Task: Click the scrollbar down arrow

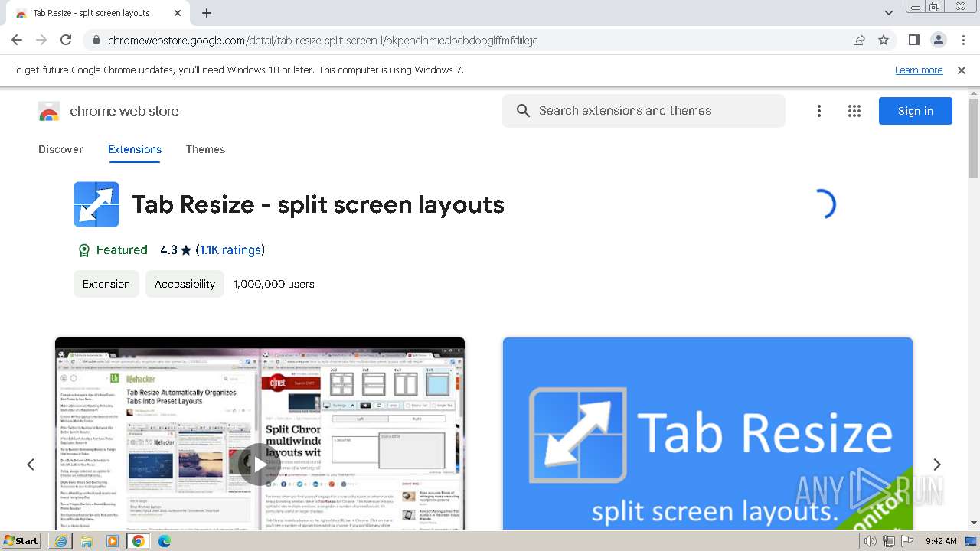Action: point(974,523)
